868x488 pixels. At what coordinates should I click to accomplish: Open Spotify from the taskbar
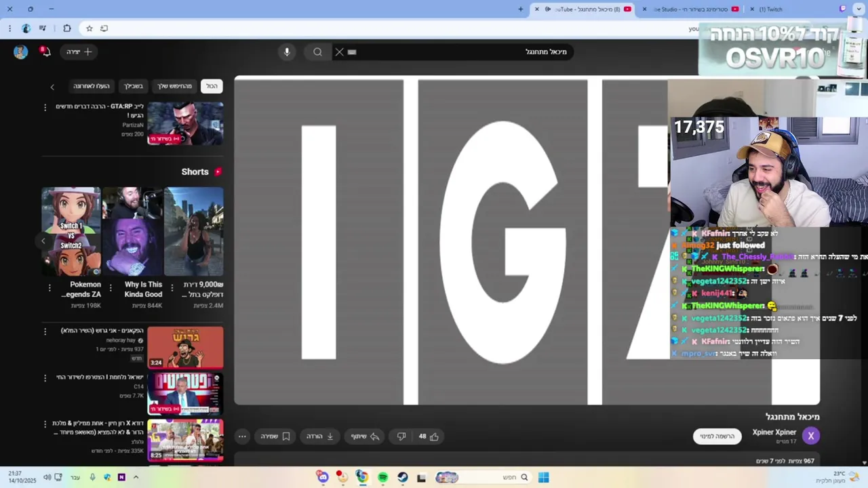pos(382,477)
